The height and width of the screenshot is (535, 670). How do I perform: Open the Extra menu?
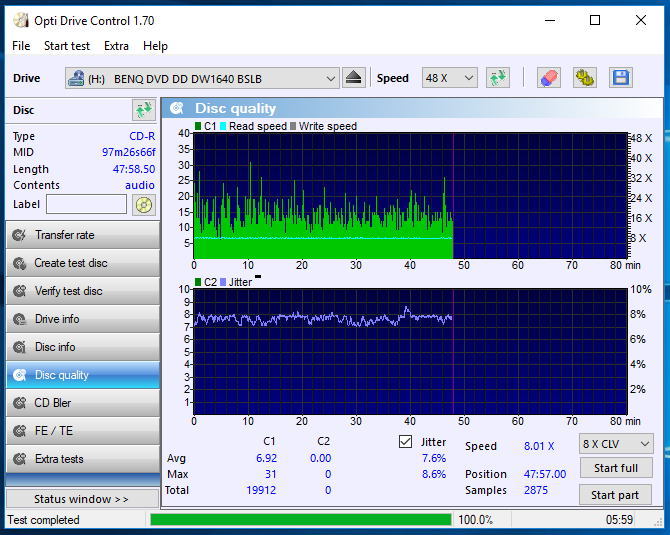point(116,46)
